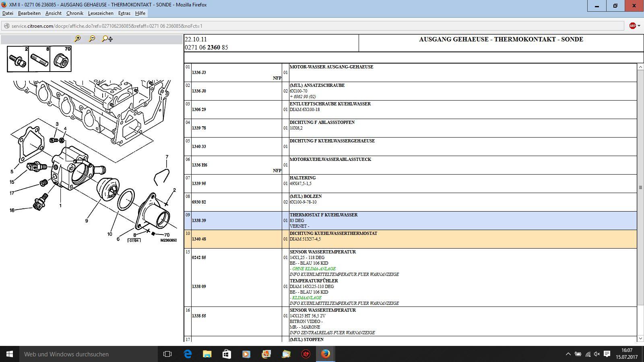Viewport: 644px width, 362px height.
Task: Select part number 1336 J0
Action: 199,91
